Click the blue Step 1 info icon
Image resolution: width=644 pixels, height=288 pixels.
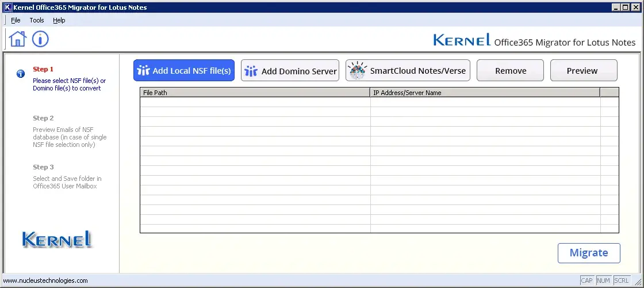[21, 74]
